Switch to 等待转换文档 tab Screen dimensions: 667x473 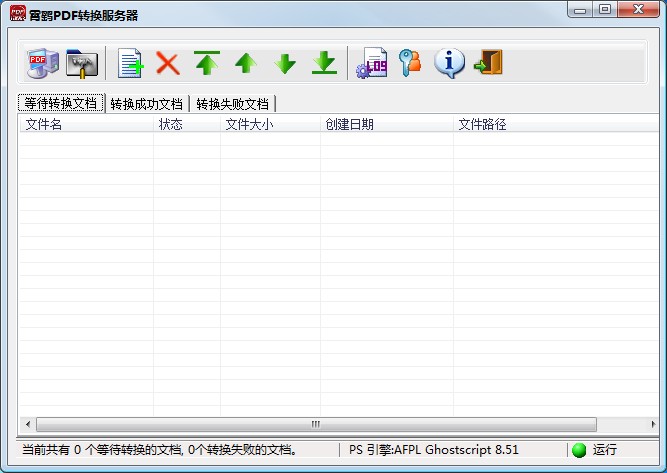pos(61,103)
